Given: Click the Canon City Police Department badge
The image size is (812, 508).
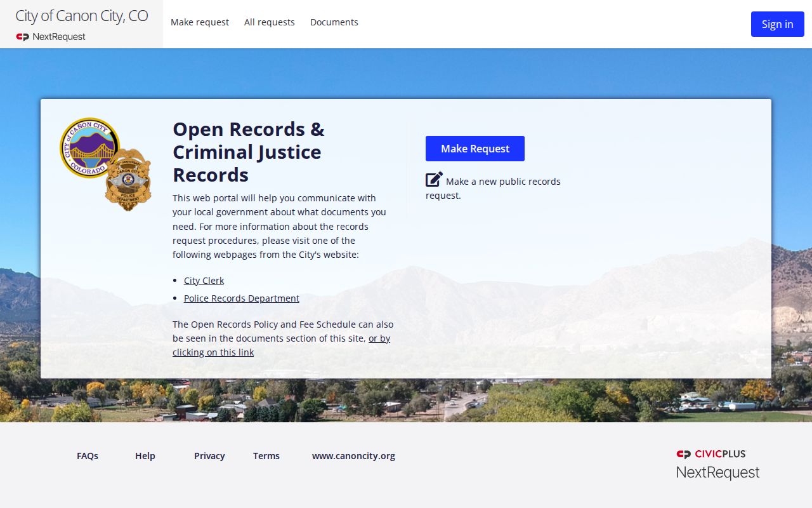Looking at the screenshot, I should [x=128, y=180].
